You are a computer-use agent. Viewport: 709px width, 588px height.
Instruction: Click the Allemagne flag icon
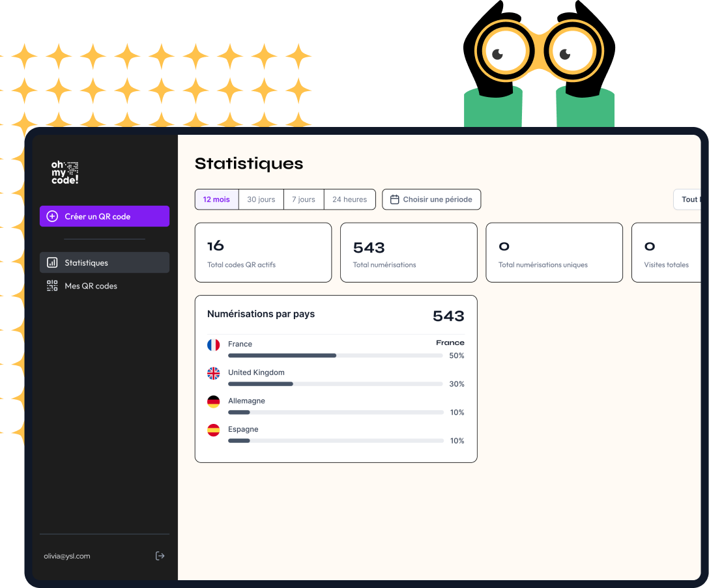213,402
